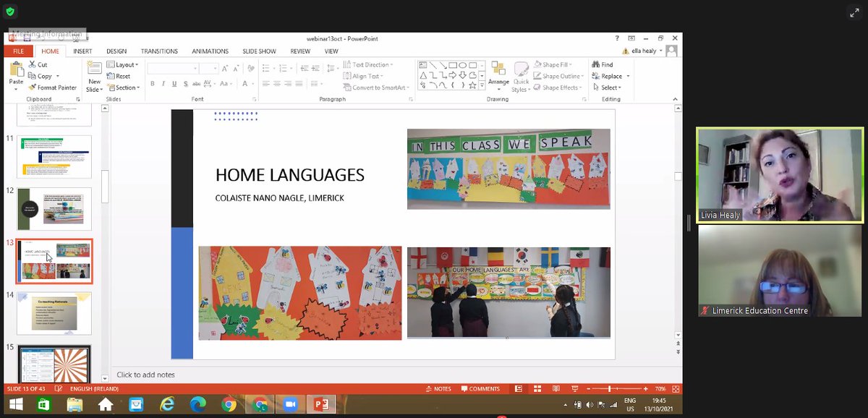The height and width of the screenshot is (418, 868).
Task: Exit full screen via top-right arrows icon
Action: (854, 12)
